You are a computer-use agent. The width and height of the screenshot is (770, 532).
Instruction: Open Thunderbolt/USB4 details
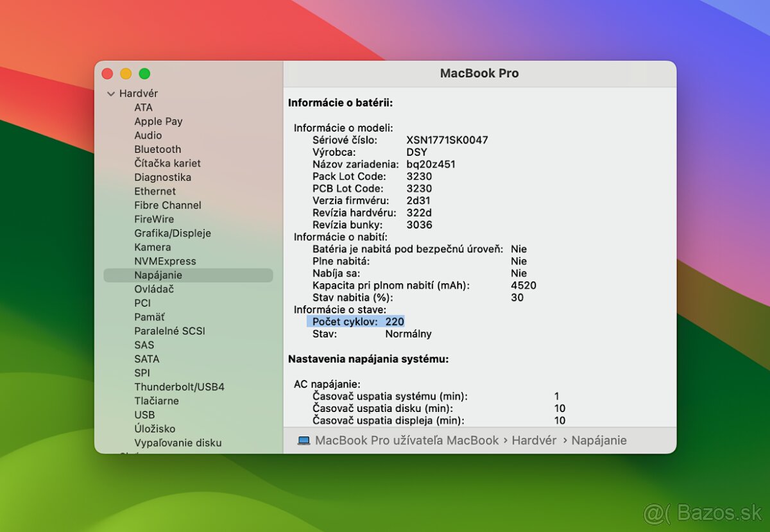point(181,386)
